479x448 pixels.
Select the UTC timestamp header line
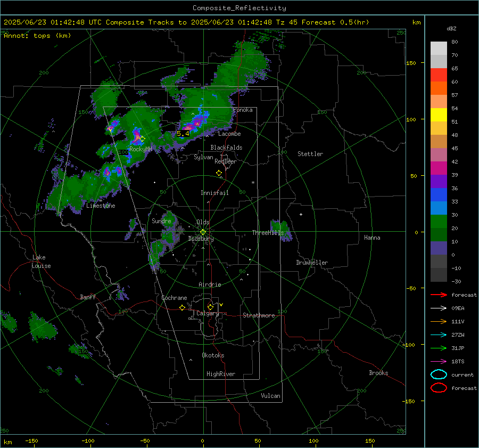[x=186, y=22]
